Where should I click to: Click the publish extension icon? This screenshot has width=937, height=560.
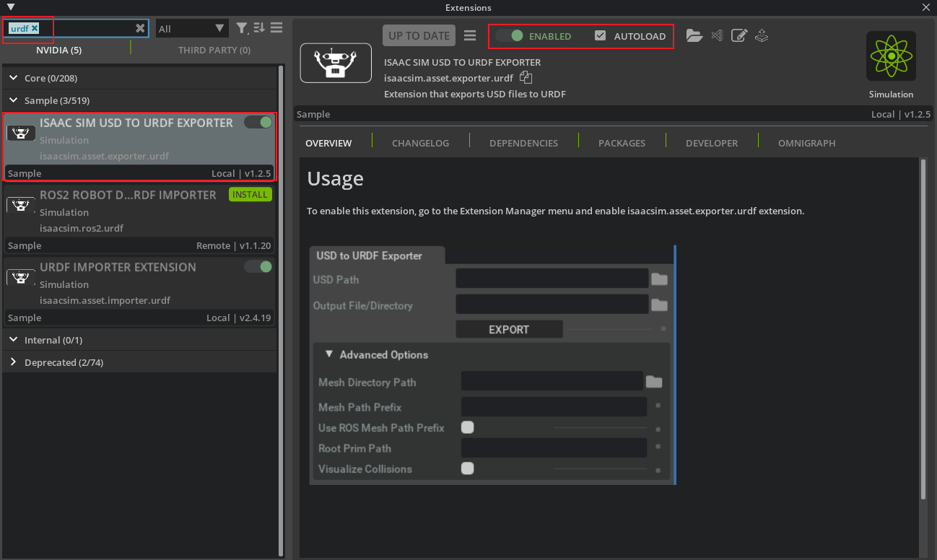(x=762, y=35)
